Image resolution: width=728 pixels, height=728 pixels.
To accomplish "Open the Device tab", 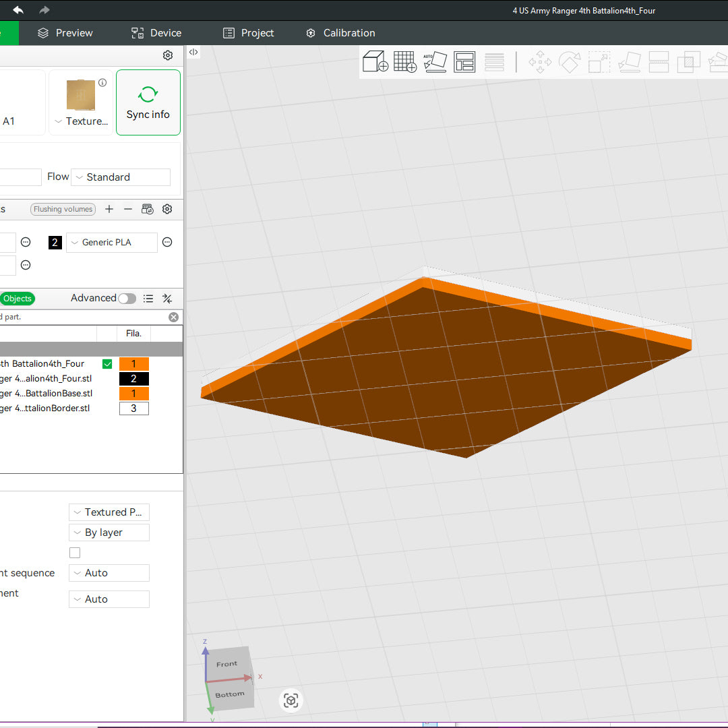I will (156, 32).
